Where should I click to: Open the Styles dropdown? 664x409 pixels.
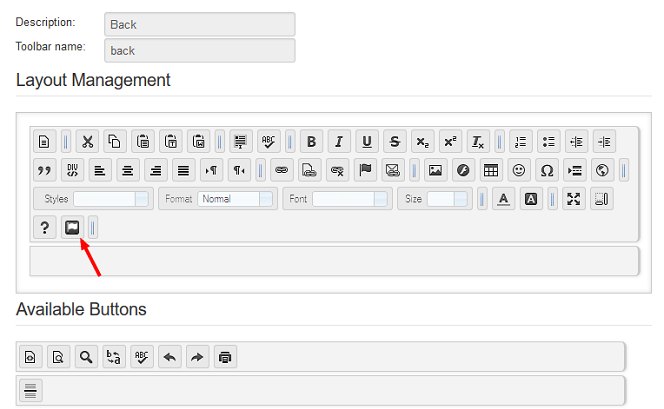point(110,199)
